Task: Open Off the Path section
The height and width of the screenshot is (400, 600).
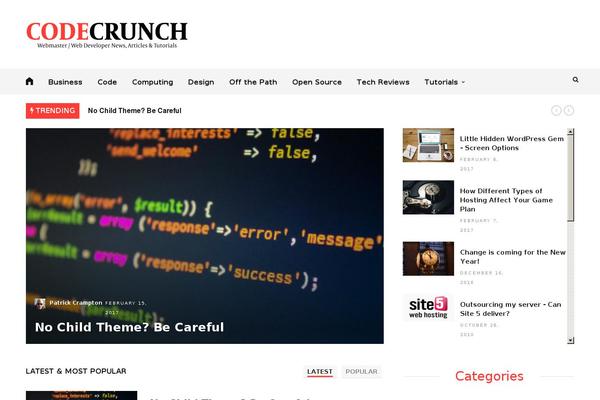Action: coord(253,82)
